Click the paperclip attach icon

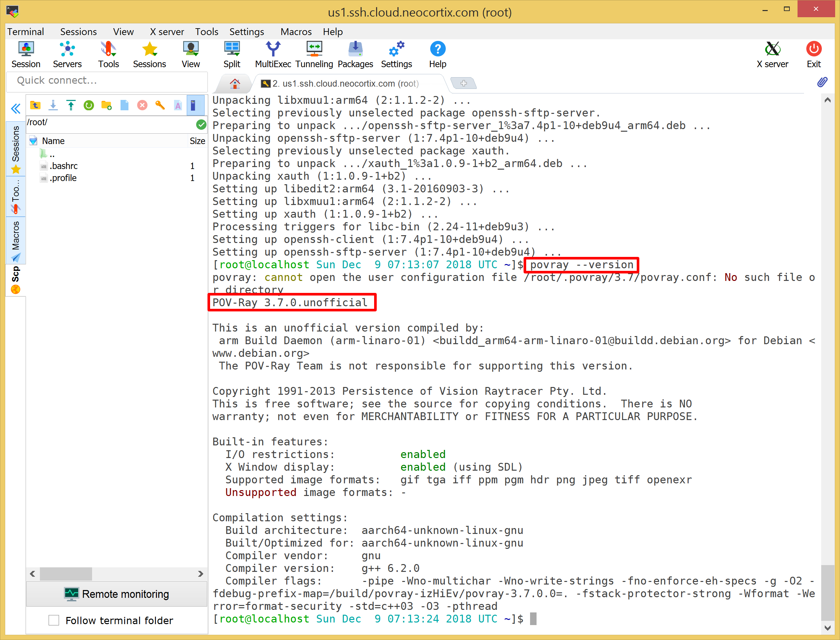(x=822, y=82)
